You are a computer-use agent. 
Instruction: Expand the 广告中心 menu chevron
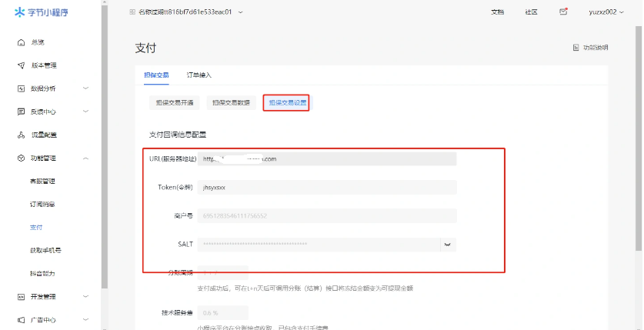(x=85, y=320)
